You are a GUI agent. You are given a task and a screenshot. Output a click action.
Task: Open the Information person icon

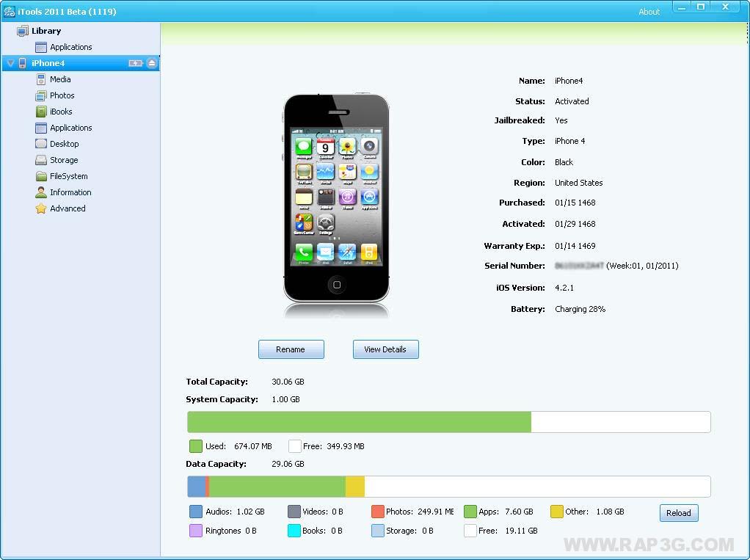pyautogui.click(x=41, y=192)
